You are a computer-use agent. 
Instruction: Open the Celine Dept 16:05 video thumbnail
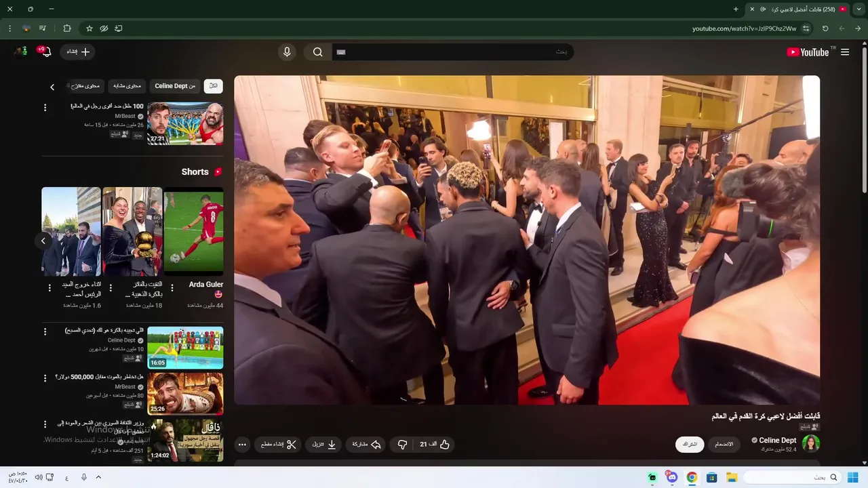[185, 348]
